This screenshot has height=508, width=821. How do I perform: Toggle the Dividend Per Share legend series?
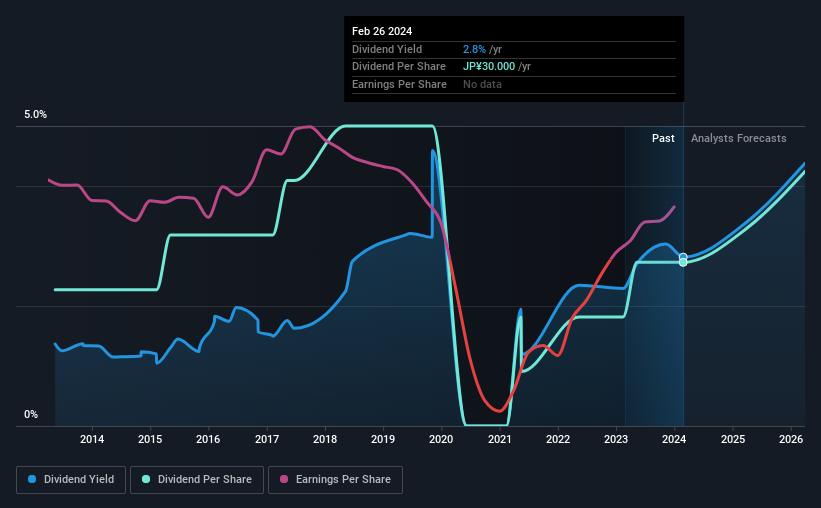(x=197, y=480)
